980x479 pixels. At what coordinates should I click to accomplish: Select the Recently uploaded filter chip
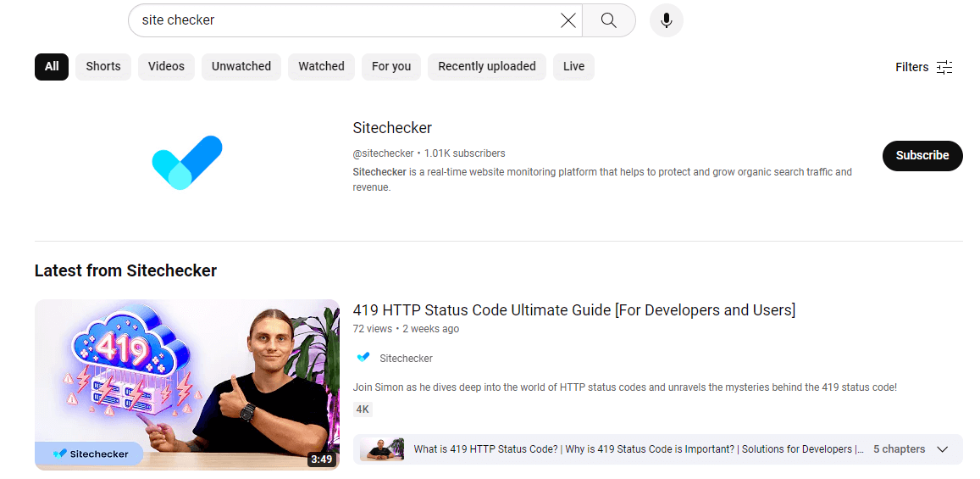coord(487,66)
